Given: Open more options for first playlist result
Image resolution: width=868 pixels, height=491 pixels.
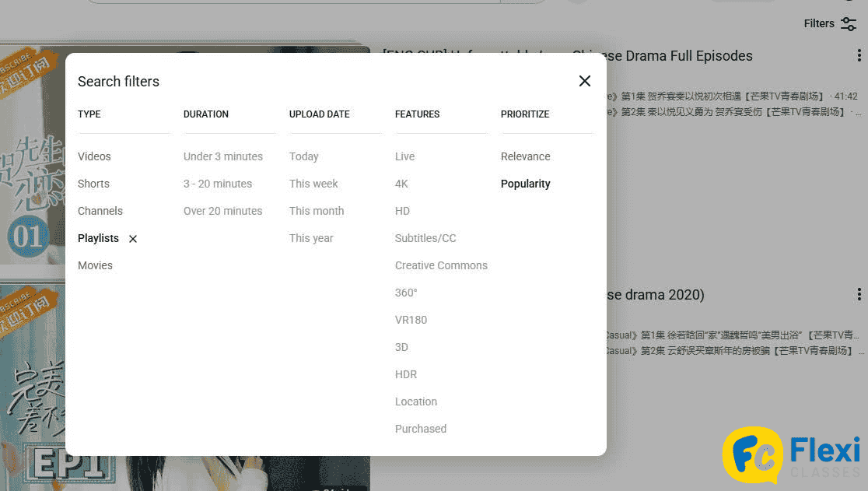Looking at the screenshot, I should coord(859,55).
